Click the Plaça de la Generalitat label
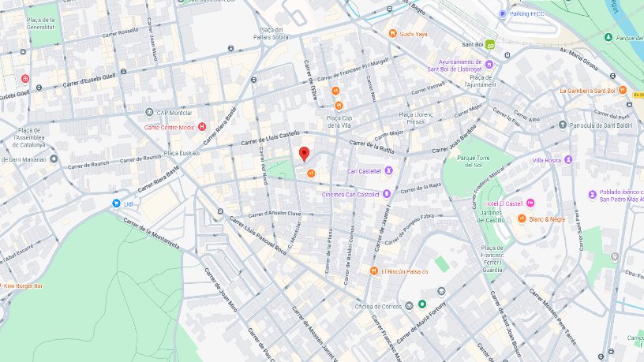Viewport: 644px width, 362px height. tap(41, 24)
